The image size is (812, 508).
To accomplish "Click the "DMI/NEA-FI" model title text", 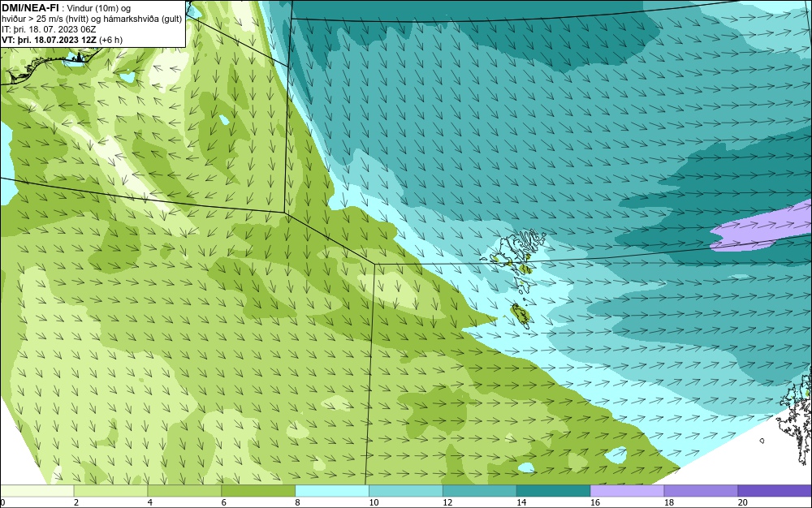I will coord(31,7).
